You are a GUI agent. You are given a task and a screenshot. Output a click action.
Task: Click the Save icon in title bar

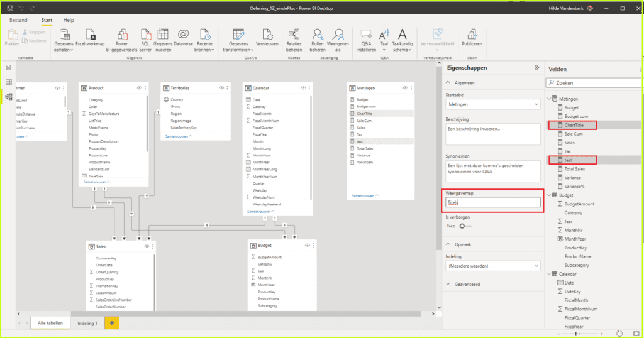pos(10,8)
